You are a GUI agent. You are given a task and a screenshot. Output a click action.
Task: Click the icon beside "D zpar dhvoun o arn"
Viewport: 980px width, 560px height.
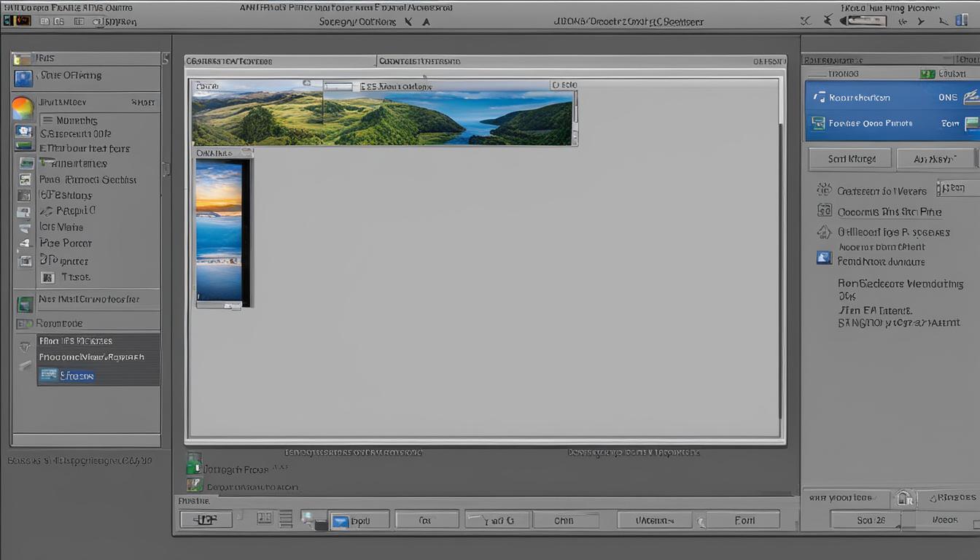(194, 485)
